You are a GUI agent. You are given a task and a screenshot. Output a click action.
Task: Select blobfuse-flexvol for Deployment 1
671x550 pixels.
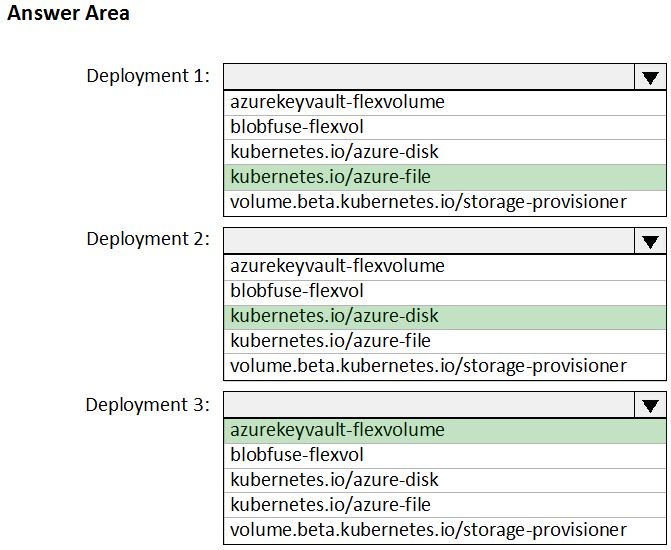point(445,127)
